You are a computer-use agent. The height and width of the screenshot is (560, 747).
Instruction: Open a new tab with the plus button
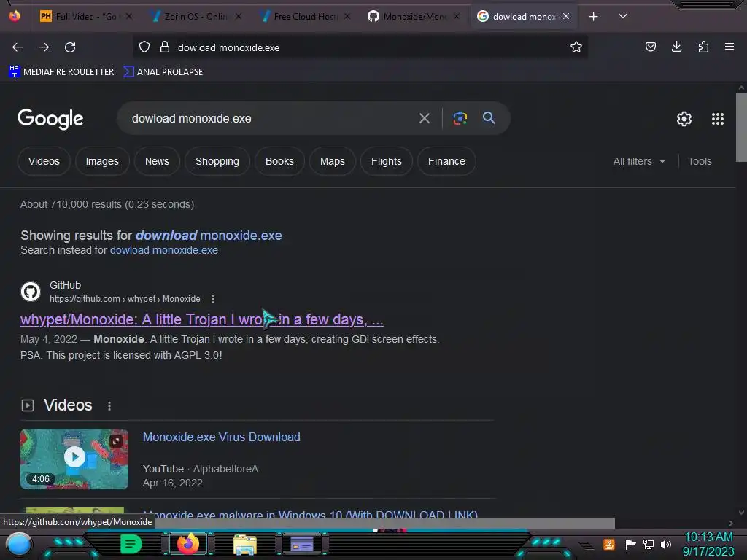coord(593,17)
